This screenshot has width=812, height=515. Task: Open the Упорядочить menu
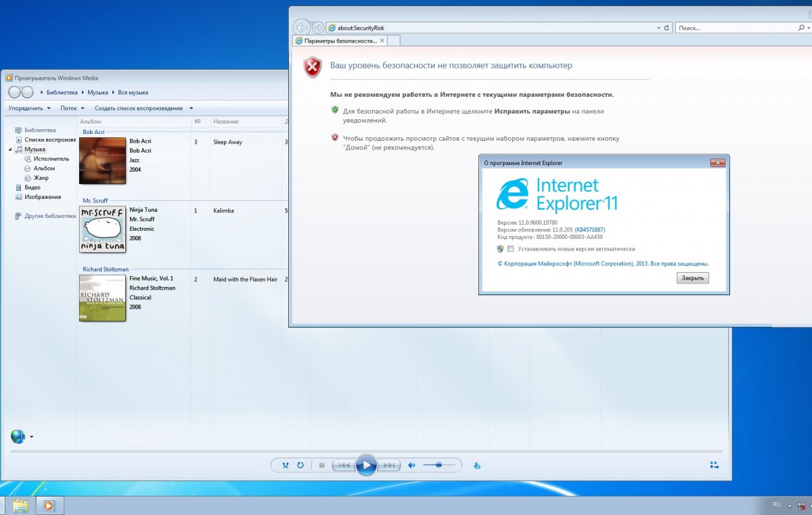pyautogui.click(x=29, y=108)
